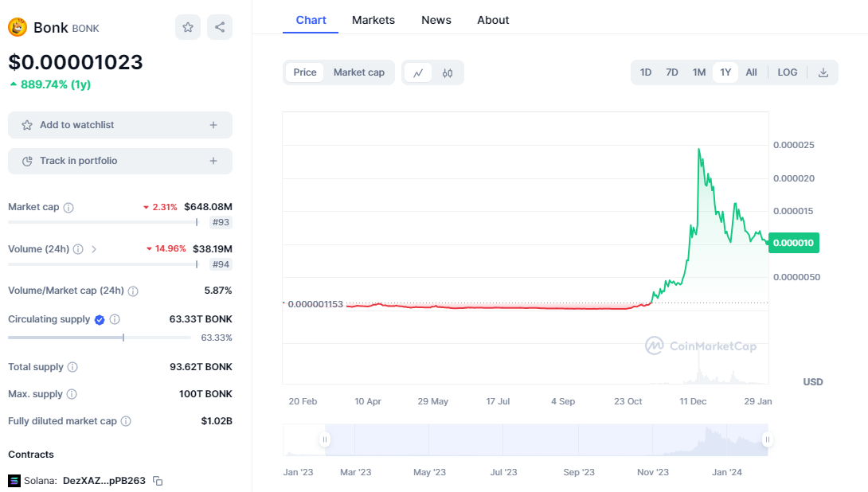Image resolution: width=868 pixels, height=492 pixels.
Task: Click the circulating supply progress bar
Action: tap(100, 338)
